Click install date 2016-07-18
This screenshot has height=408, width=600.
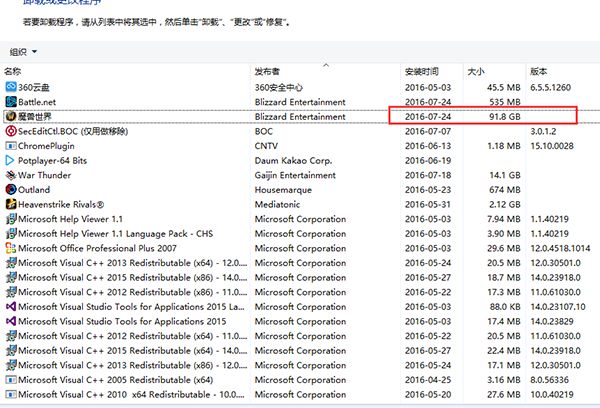428,175
